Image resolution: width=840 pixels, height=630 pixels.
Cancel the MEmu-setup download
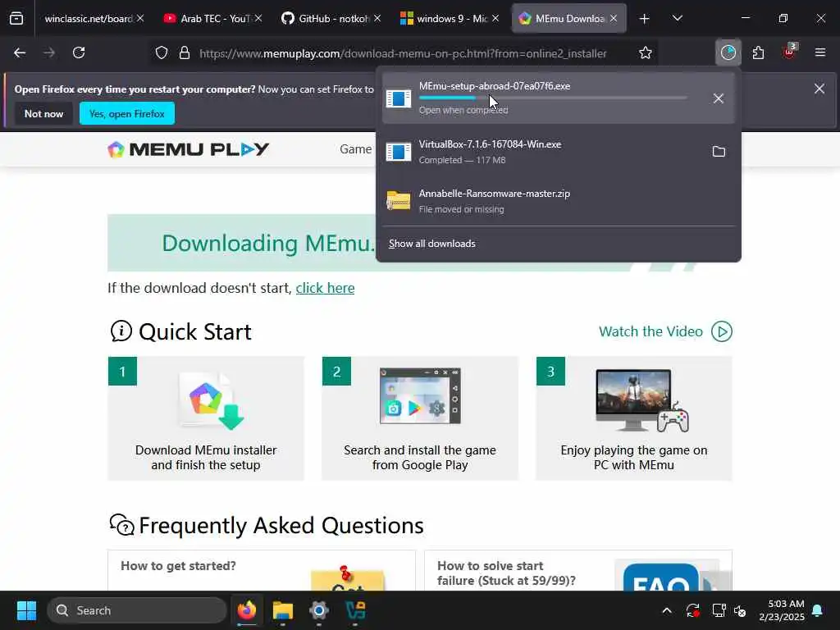tap(719, 98)
